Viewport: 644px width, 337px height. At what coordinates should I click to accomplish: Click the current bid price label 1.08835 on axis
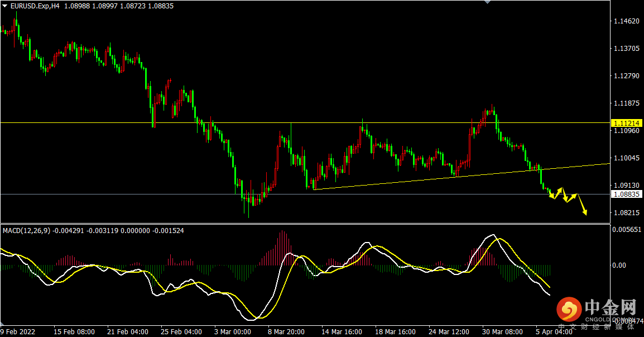(x=626, y=194)
